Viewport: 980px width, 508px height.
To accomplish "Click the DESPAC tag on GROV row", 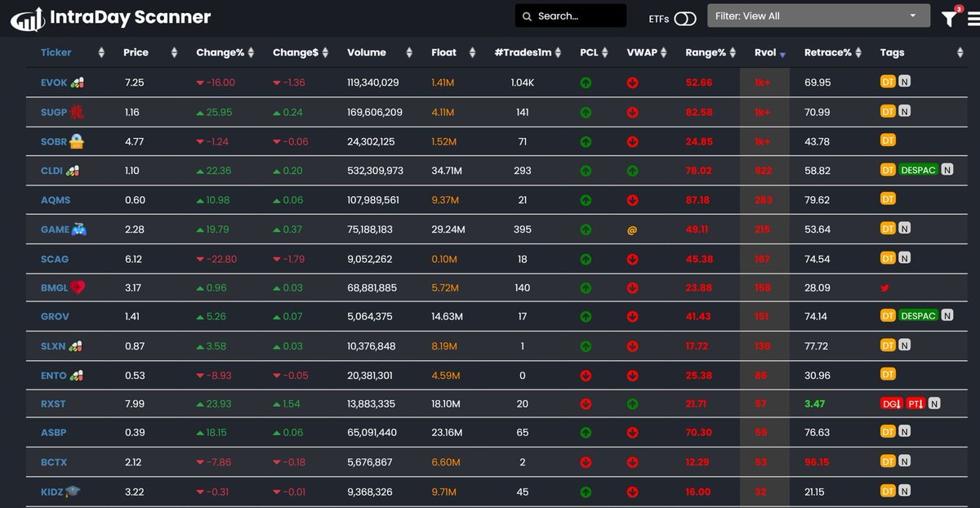I will pyautogui.click(x=918, y=315).
